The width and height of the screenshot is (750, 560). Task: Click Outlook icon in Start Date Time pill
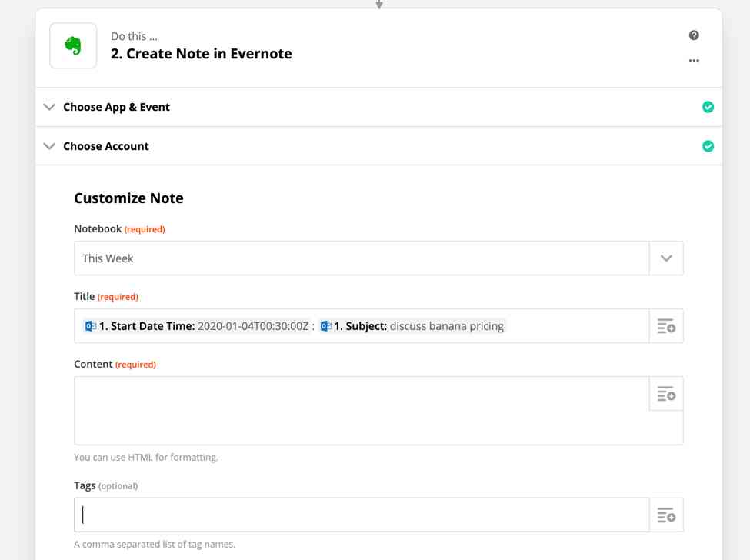pos(91,326)
